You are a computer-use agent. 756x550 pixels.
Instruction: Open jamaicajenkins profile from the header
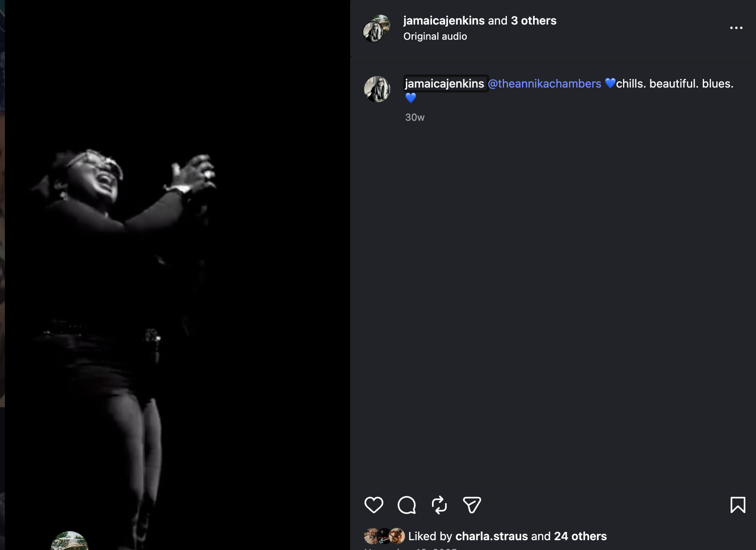443,20
